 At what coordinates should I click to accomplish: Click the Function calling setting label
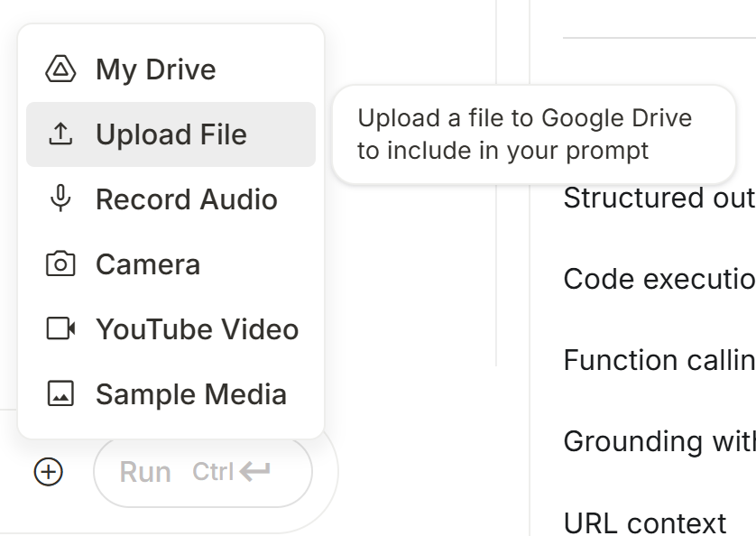point(659,361)
